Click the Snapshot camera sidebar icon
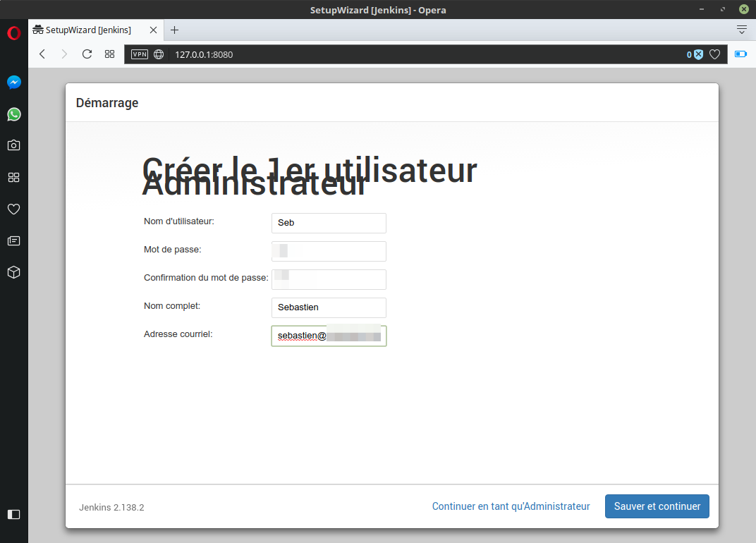This screenshot has width=756, height=543. 14,145
